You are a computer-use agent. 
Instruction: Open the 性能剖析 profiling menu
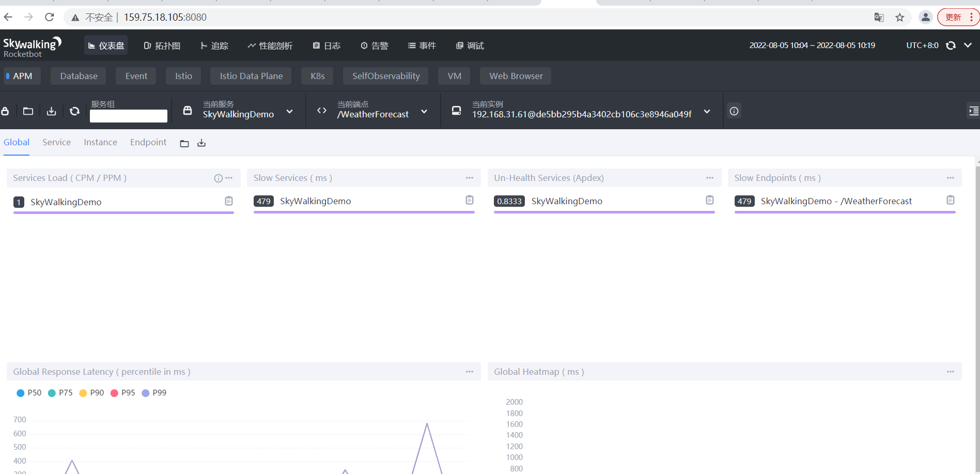[270, 45]
